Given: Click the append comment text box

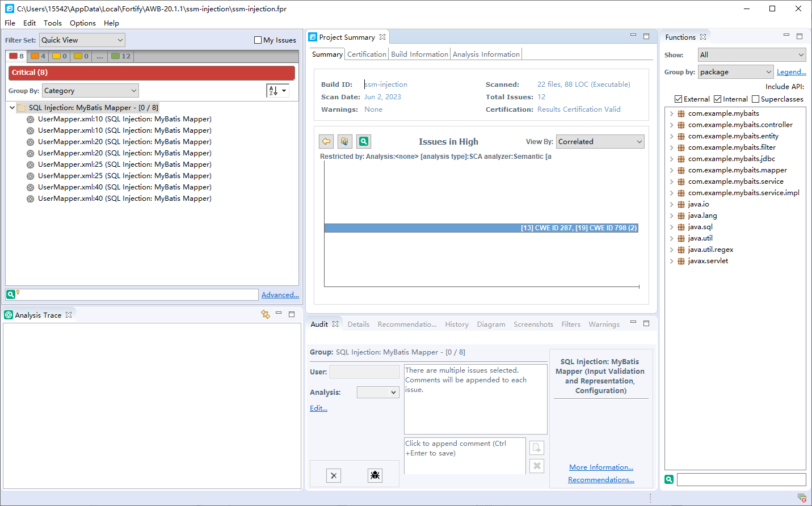Looking at the screenshot, I should pos(465,456).
